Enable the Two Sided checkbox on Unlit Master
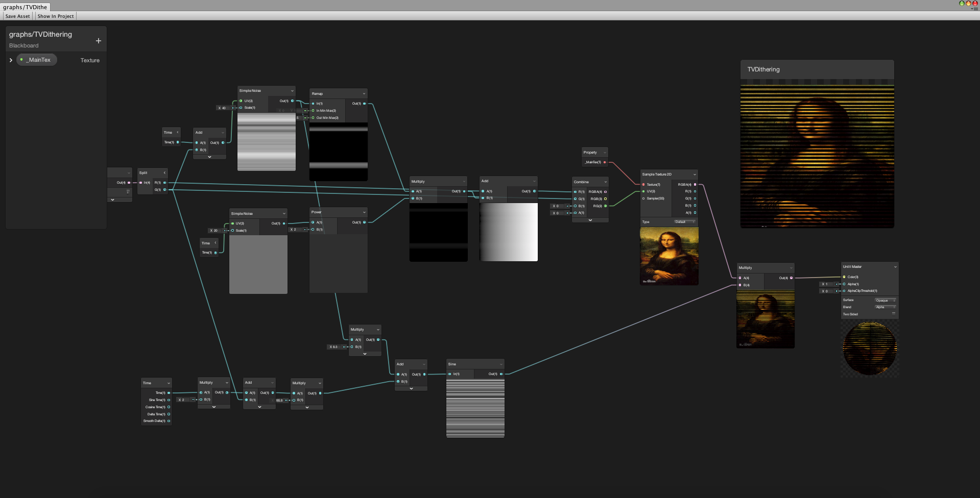Screen dimensions: 980x498 (894, 314)
